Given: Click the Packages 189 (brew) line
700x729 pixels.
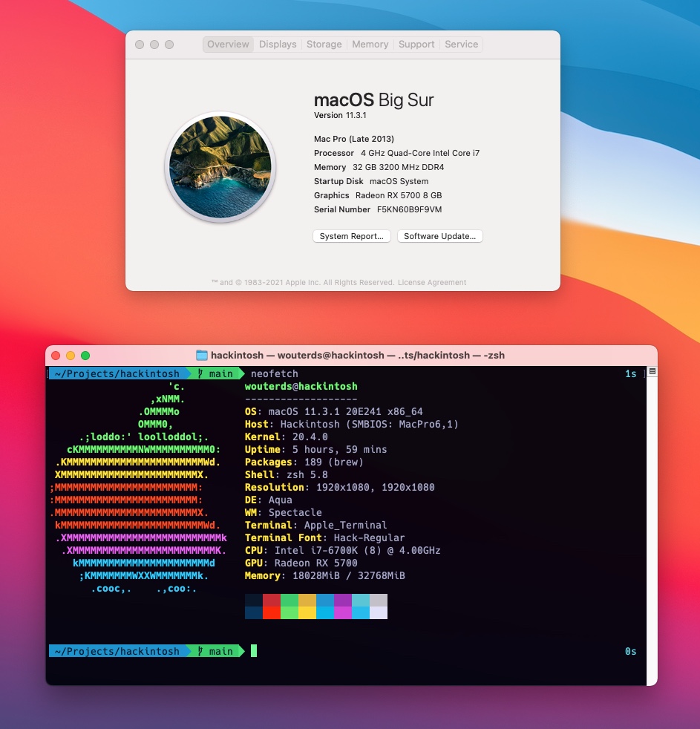Looking at the screenshot, I should (304, 462).
